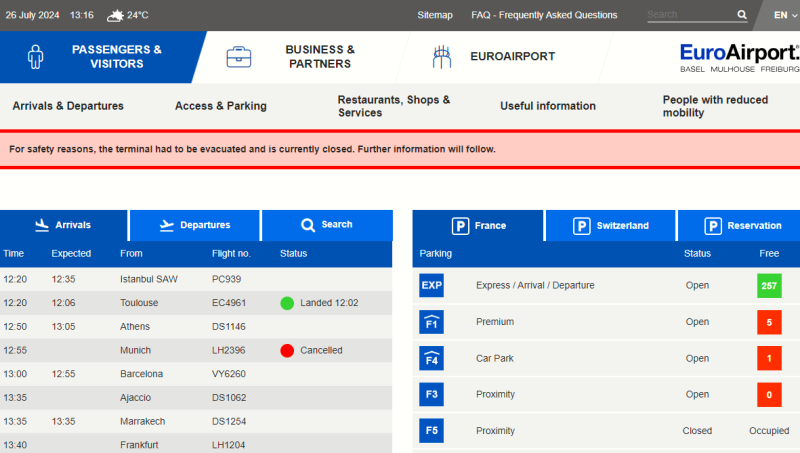The width and height of the screenshot is (800, 453).
Task: Click the EuroAirport logo
Action: pyautogui.click(x=739, y=57)
